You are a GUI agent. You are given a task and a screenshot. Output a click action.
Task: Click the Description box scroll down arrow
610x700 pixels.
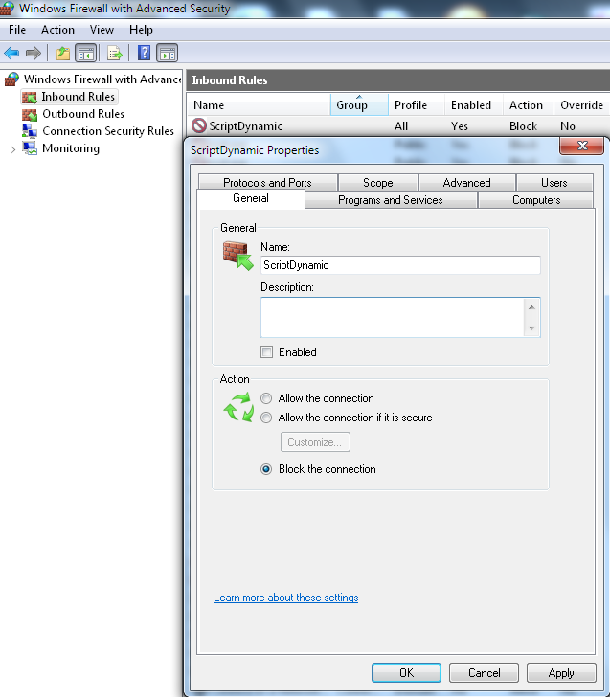pos(531,328)
